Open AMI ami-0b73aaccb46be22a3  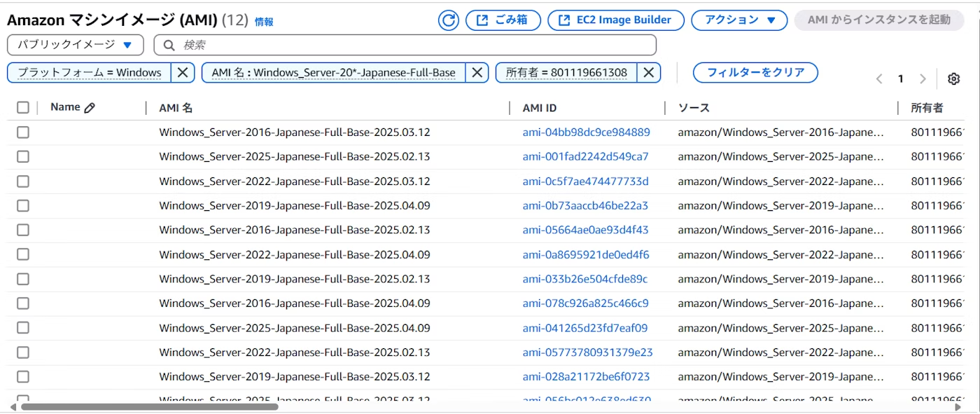click(x=585, y=206)
